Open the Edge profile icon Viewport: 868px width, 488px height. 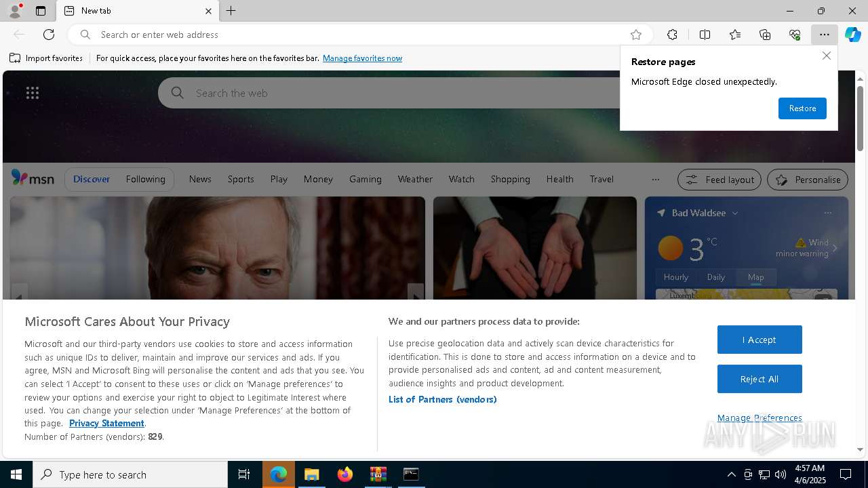[x=14, y=11]
